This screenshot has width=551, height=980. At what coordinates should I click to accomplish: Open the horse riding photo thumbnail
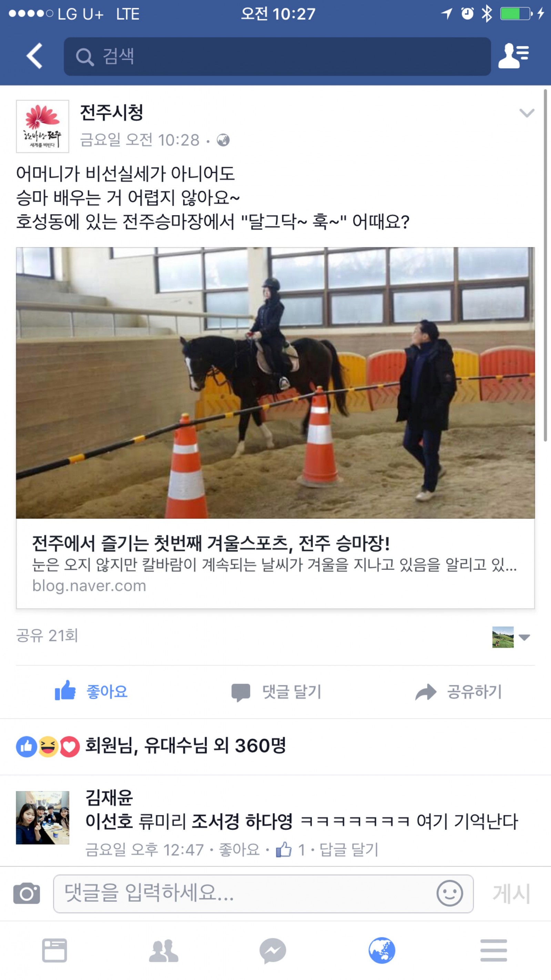pyautogui.click(x=275, y=383)
